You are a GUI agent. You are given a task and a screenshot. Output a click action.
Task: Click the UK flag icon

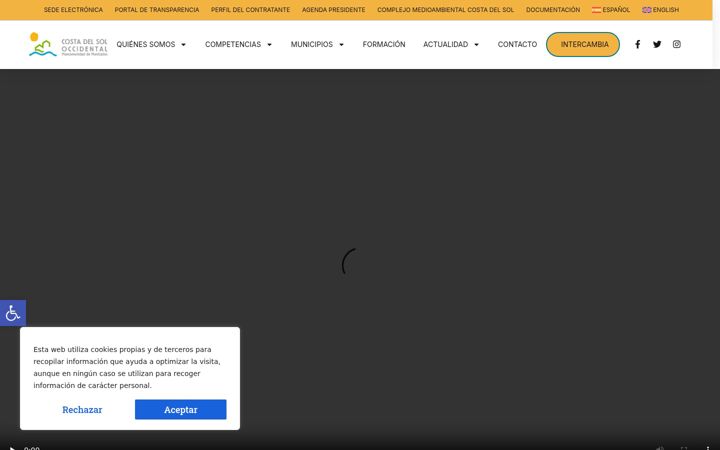(x=647, y=10)
